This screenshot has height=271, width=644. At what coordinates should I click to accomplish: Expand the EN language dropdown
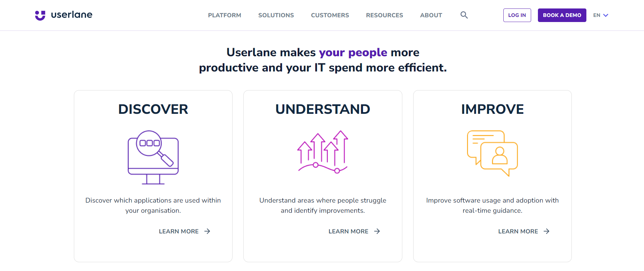pos(600,15)
